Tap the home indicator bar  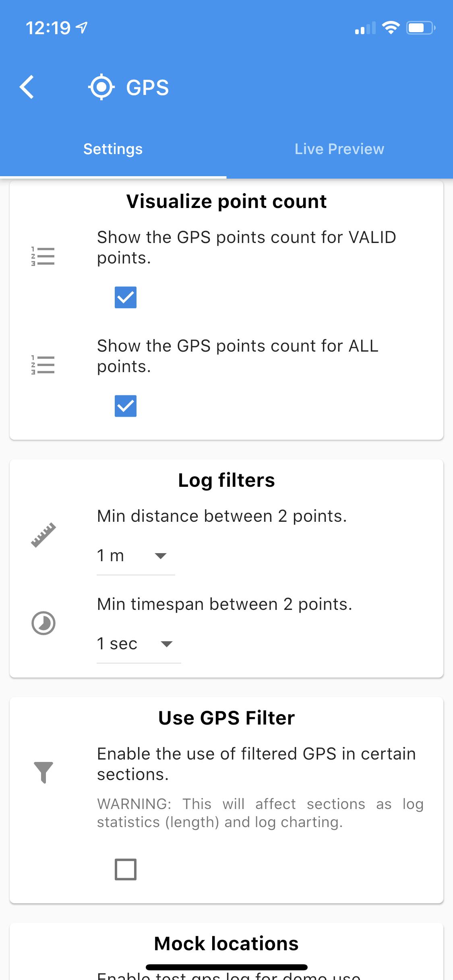click(226, 967)
